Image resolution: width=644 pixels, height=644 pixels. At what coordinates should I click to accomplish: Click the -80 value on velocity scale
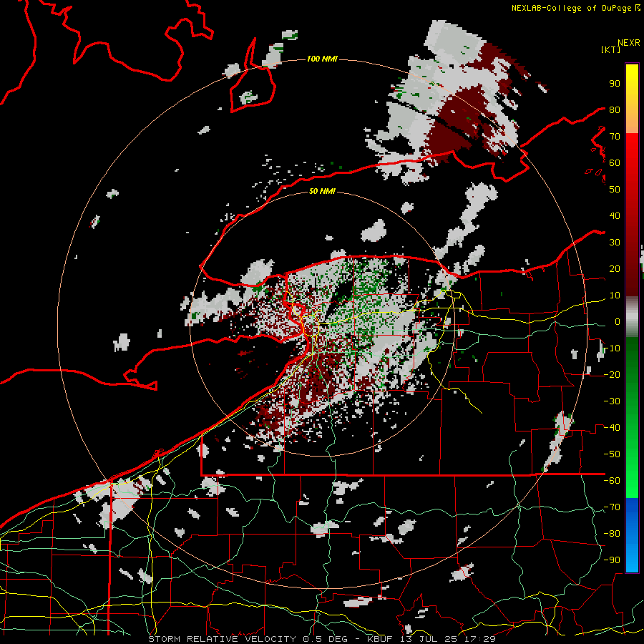(612, 534)
